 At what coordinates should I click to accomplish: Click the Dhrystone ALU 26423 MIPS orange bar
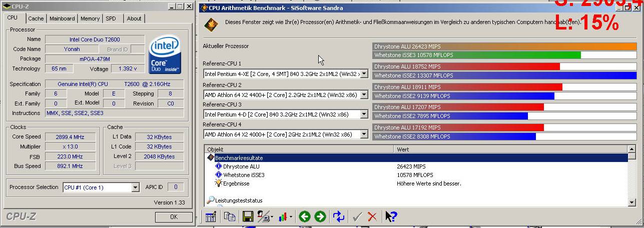pos(504,46)
